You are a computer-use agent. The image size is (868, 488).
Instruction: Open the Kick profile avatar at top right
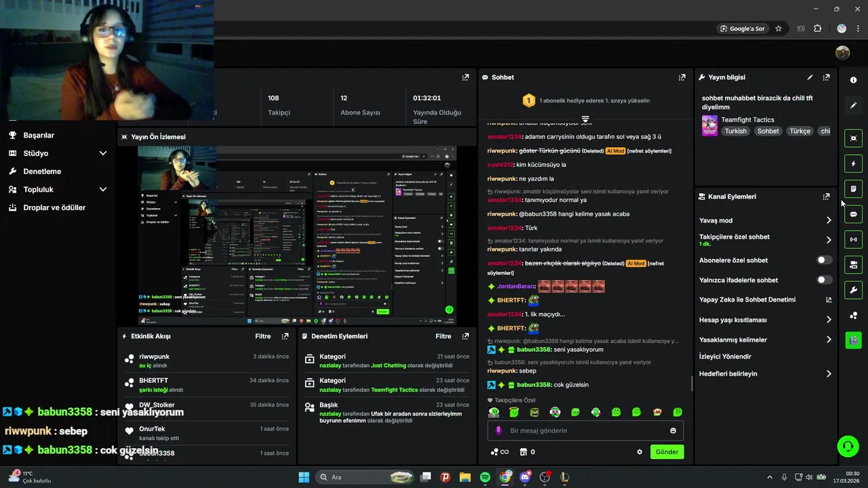click(842, 53)
